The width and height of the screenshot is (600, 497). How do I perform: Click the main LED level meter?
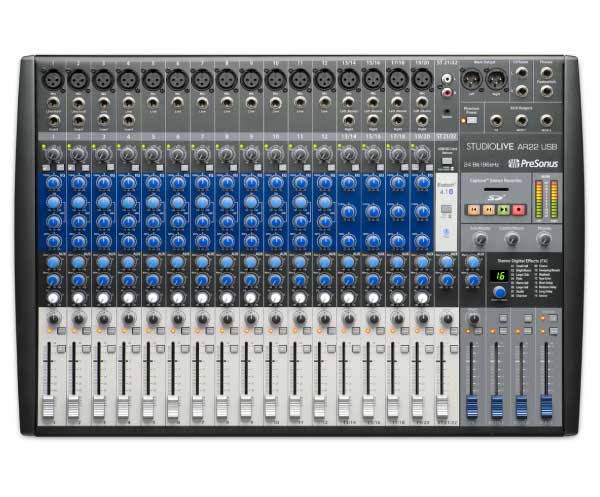pyautogui.click(x=546, y=199)
